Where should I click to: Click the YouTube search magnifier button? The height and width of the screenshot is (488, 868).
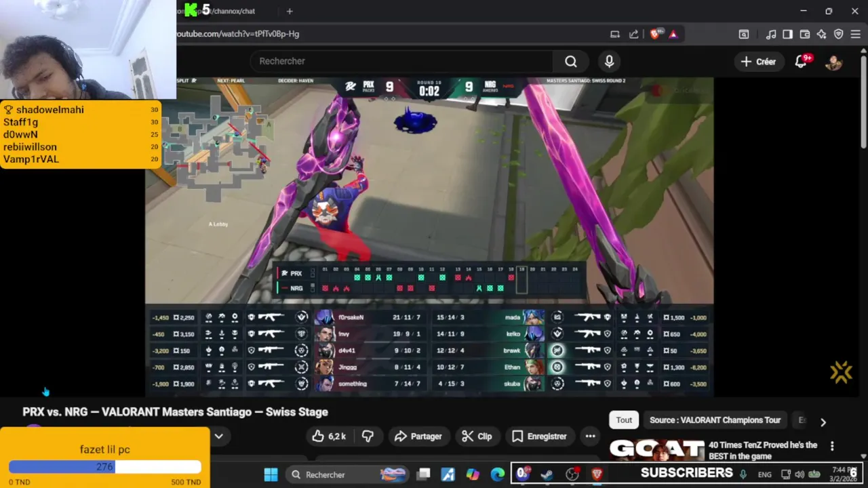(x=571, y=62)
